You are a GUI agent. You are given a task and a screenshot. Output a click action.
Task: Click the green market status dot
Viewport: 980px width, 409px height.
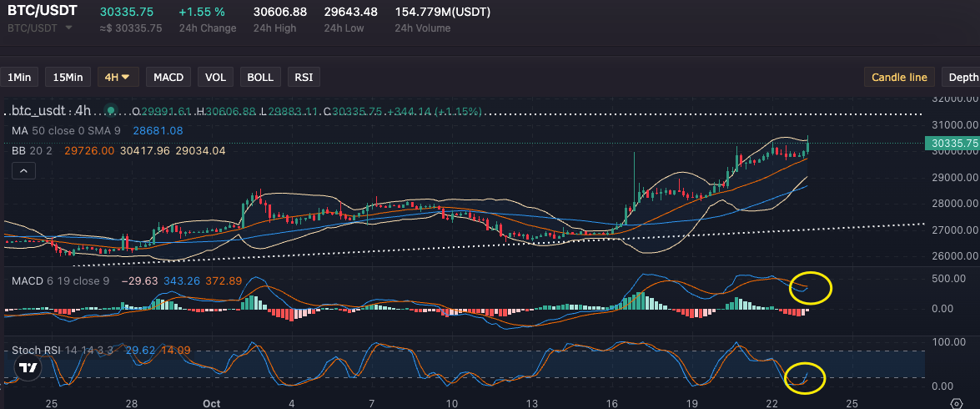tap(110, 110)
